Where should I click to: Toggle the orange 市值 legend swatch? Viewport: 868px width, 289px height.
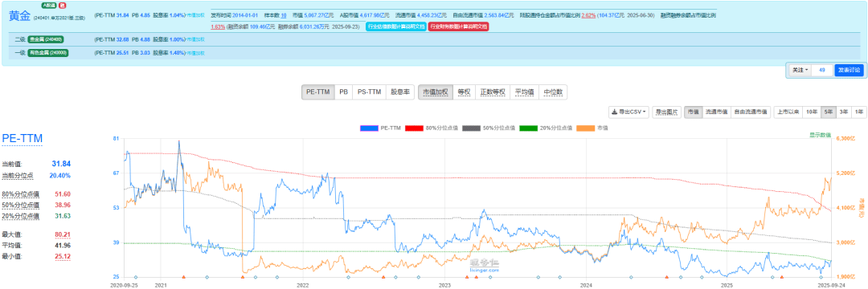[587, 128]
